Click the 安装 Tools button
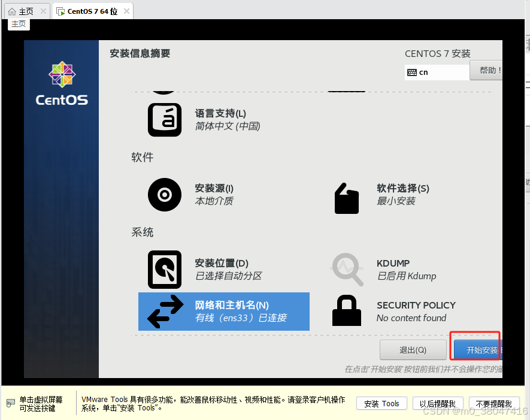Viewport: 530px width, 420px height. click(381, 404)
